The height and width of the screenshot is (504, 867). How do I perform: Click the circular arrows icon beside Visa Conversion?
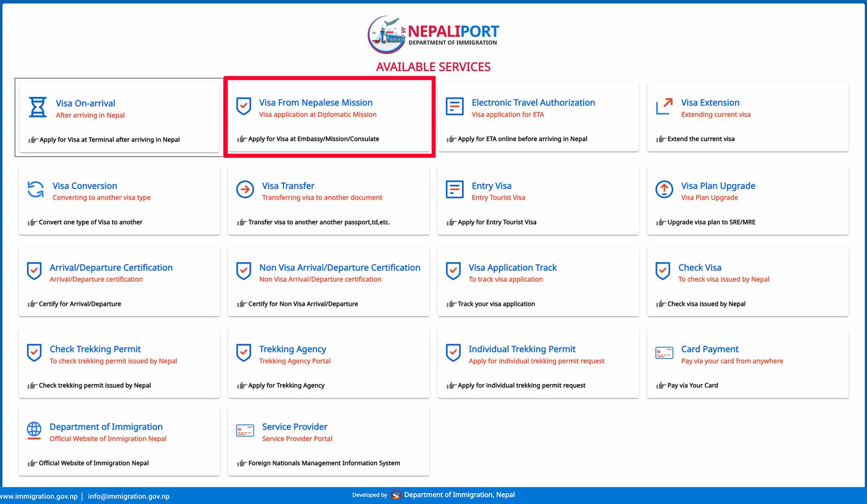[x=36, y=189]
